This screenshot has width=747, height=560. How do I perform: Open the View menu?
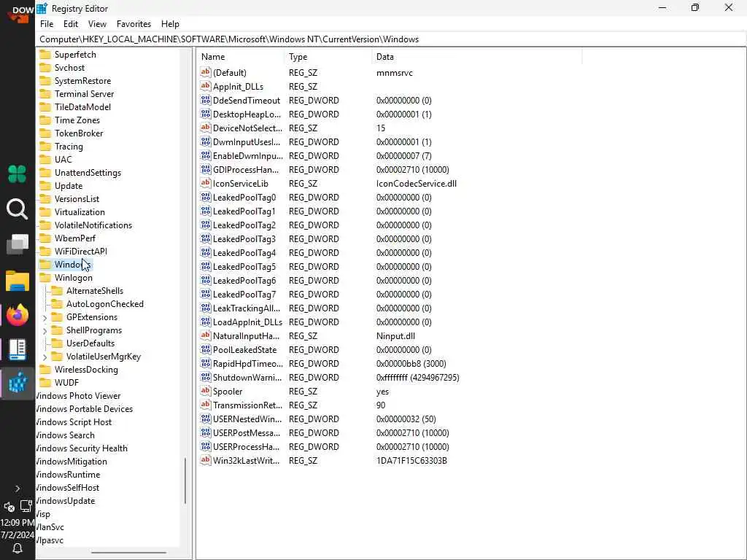pyautogui.click(x=97, y=24)
